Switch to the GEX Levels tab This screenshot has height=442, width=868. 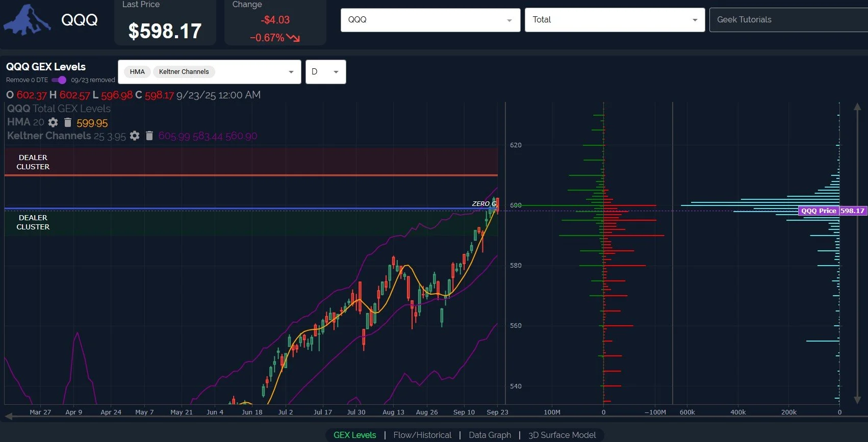354,435
